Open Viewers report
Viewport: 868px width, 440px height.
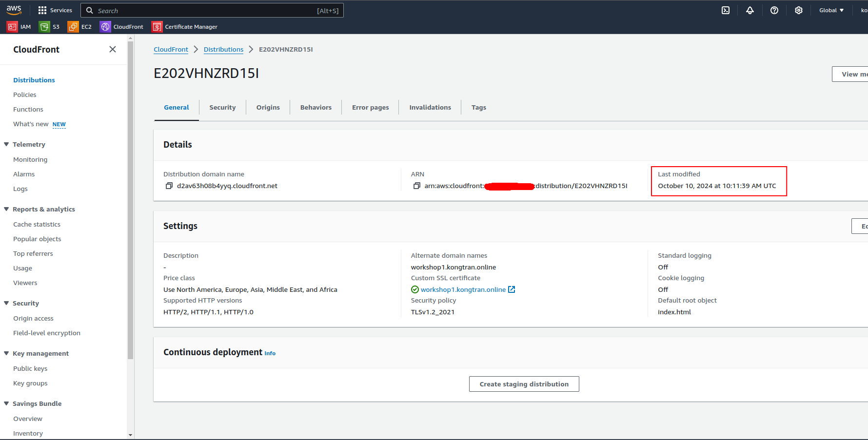click(25, 283)
